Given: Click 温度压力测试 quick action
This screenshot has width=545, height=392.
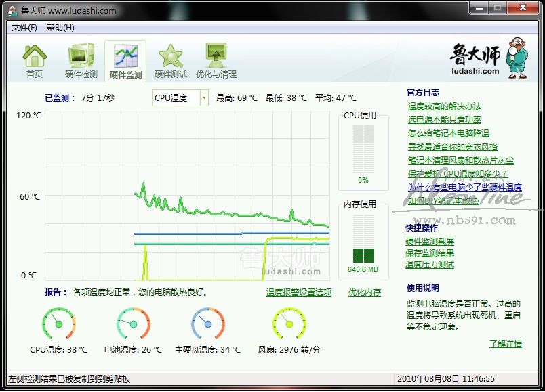Looking at the screenshot, I should [430, 265].
